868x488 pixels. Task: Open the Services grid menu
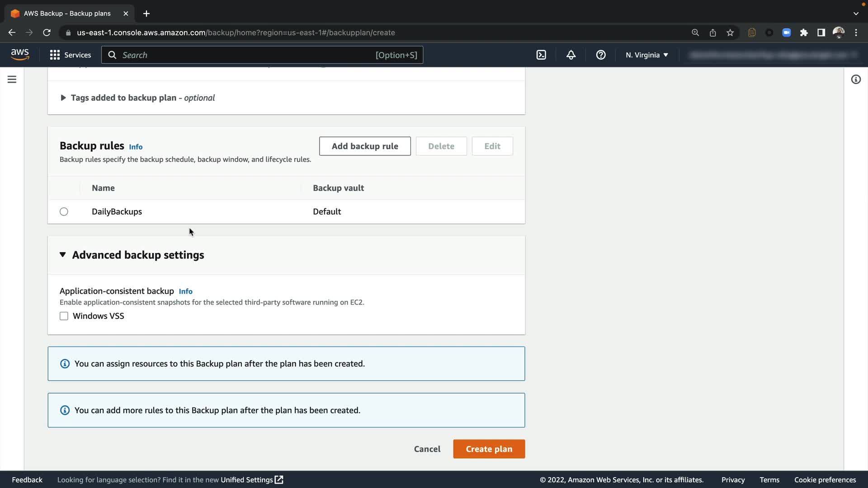tap(70, 55)
